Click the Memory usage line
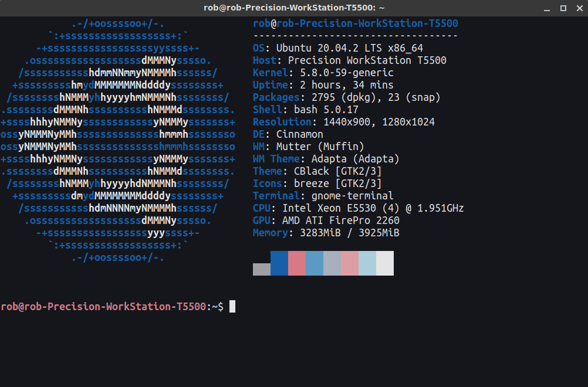The image size is (588, 387). [326, 233]
